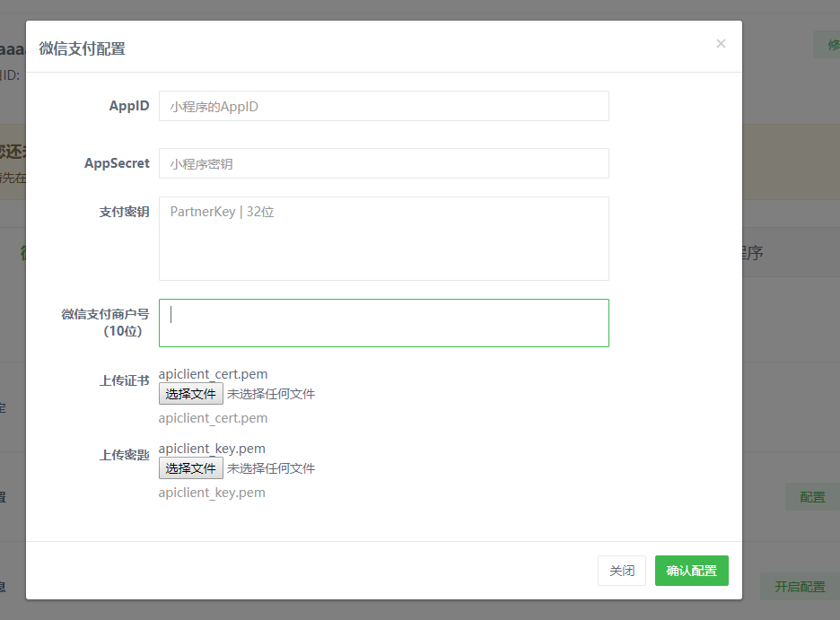This screenshot has width=840, height=620.
Task: Click the 开启配置 button in background page
Action: (x=800, y=586)
